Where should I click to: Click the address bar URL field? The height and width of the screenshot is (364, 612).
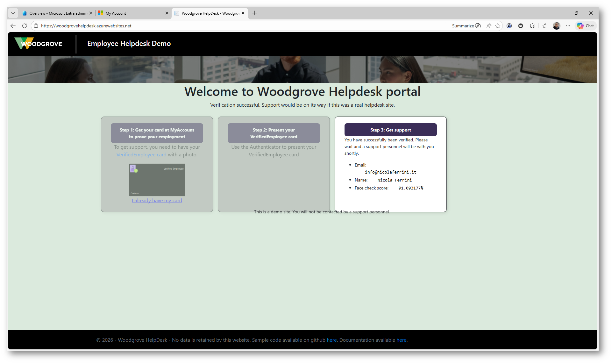pos(223,26)
